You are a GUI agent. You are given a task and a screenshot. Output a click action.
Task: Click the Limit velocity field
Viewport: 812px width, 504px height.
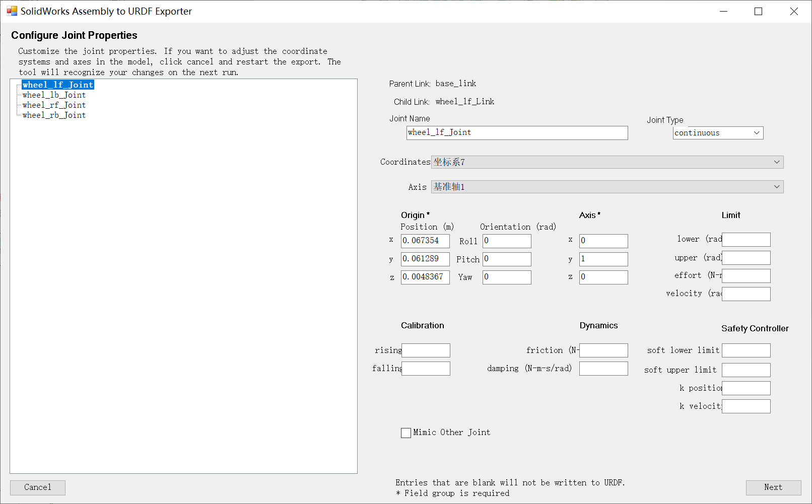pos(746,294)
